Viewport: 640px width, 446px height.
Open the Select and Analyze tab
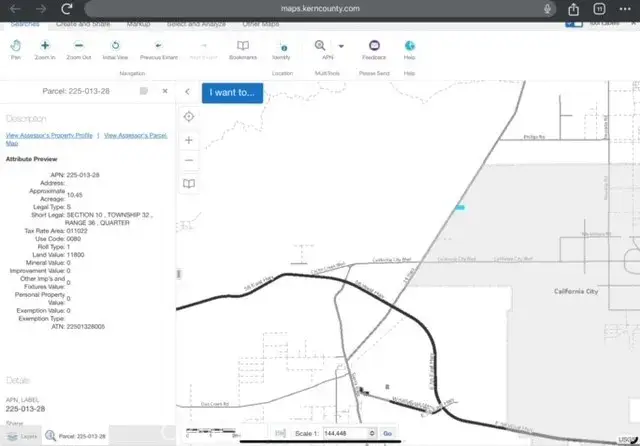point(194,22)
